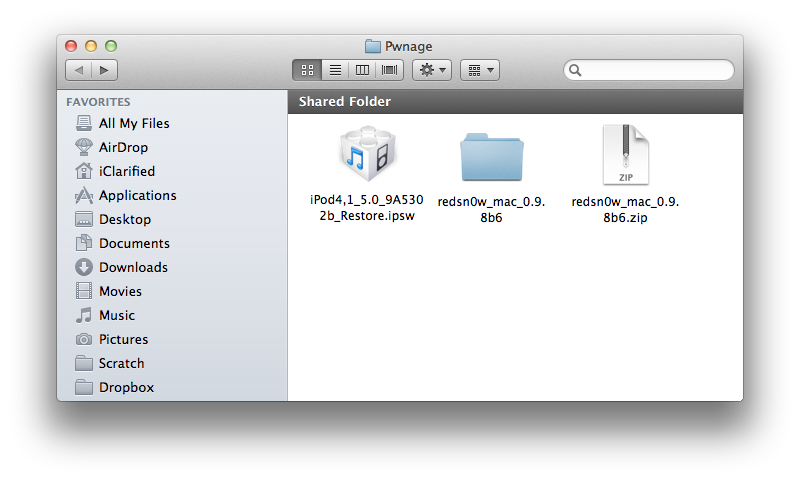Open the Arrange items dropdown
The image size is (800, 480).
pos(480,70)
